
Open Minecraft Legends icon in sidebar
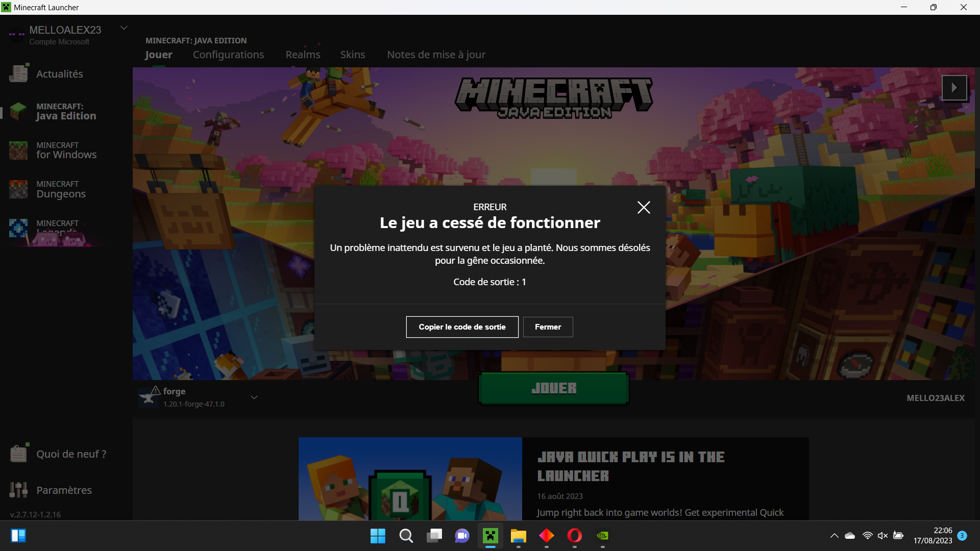pos(18,228)
